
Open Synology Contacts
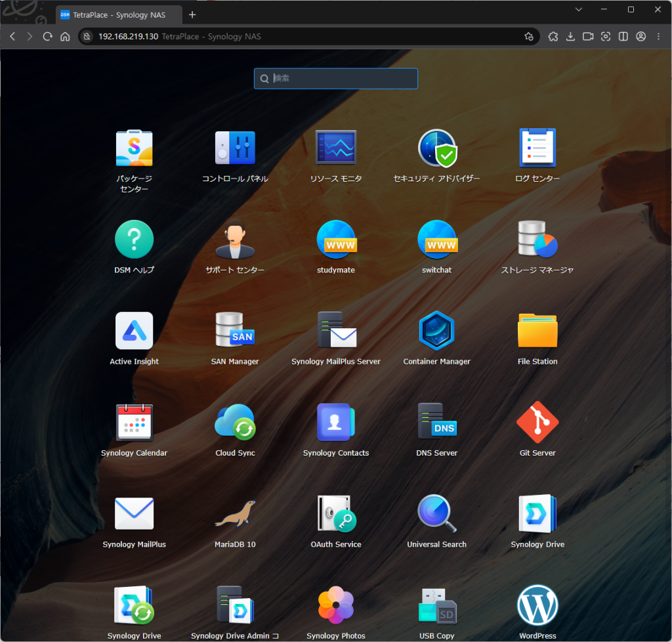336,423
